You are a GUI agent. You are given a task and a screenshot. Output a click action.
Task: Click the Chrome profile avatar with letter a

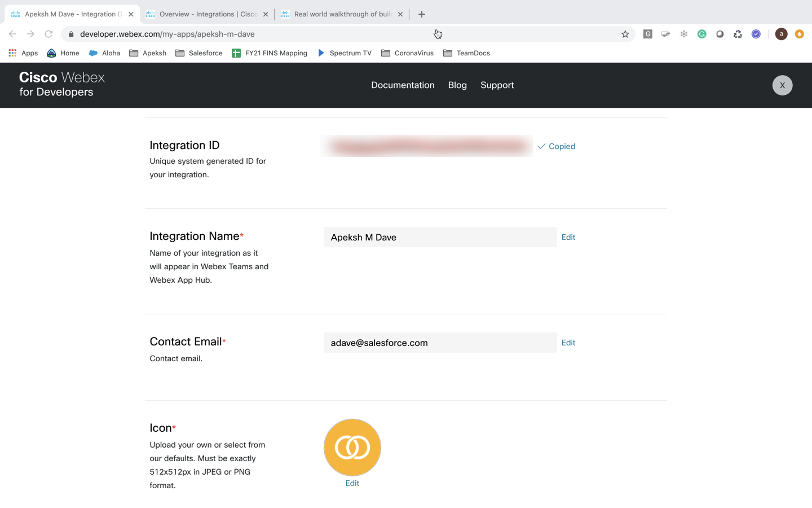[781, 34]
